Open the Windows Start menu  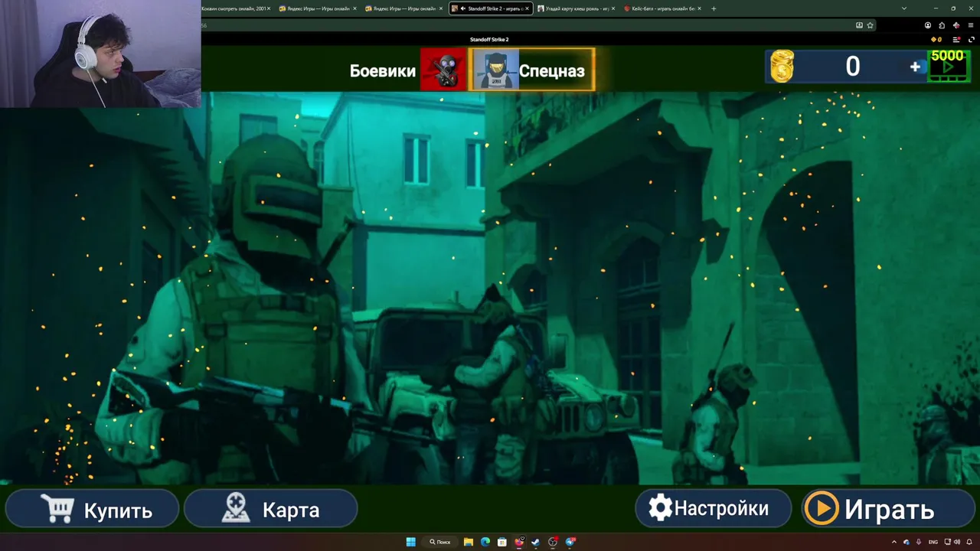pos(411,542)
